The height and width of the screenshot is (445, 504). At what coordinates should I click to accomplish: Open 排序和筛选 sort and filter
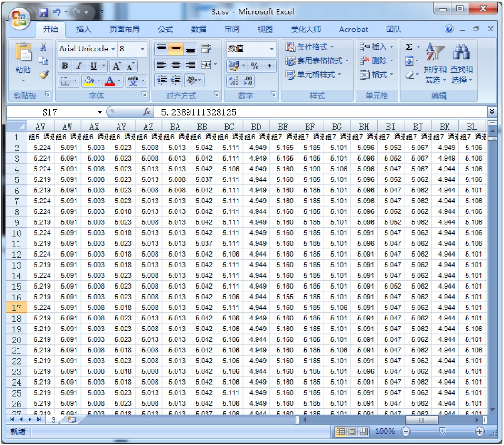[x=435, y=63]
